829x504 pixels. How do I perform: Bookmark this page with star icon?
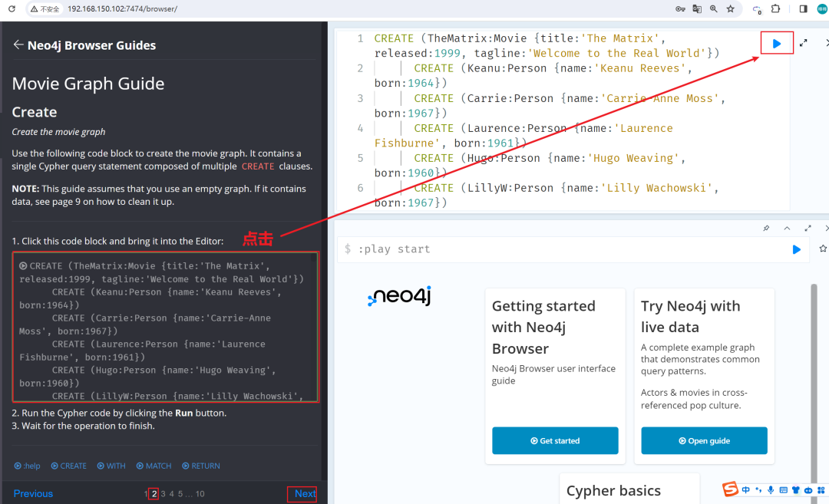[x=730, y=8]
